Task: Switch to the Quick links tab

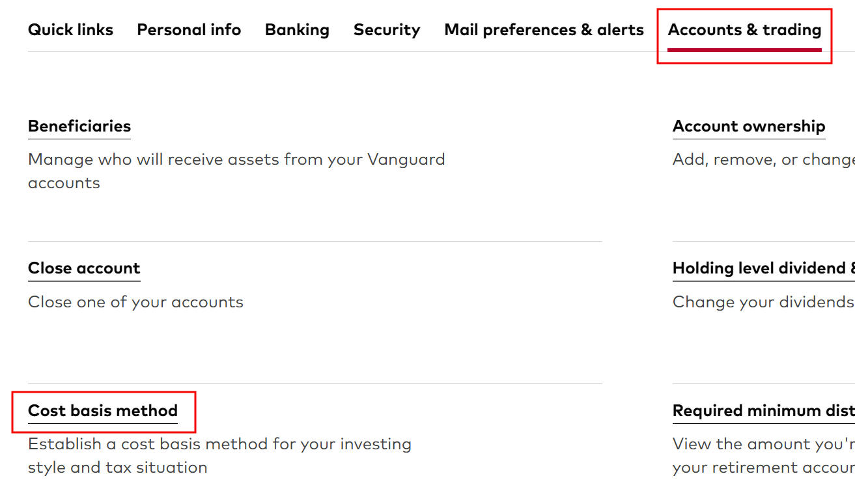Action: tap(70, 29)
